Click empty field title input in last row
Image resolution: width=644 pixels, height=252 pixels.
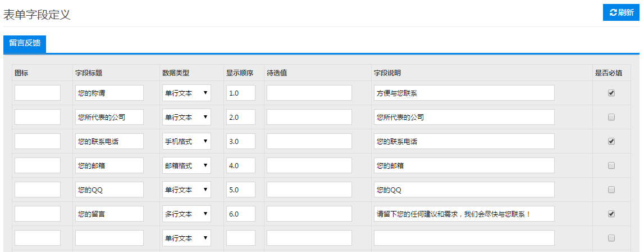pos(109,238)
